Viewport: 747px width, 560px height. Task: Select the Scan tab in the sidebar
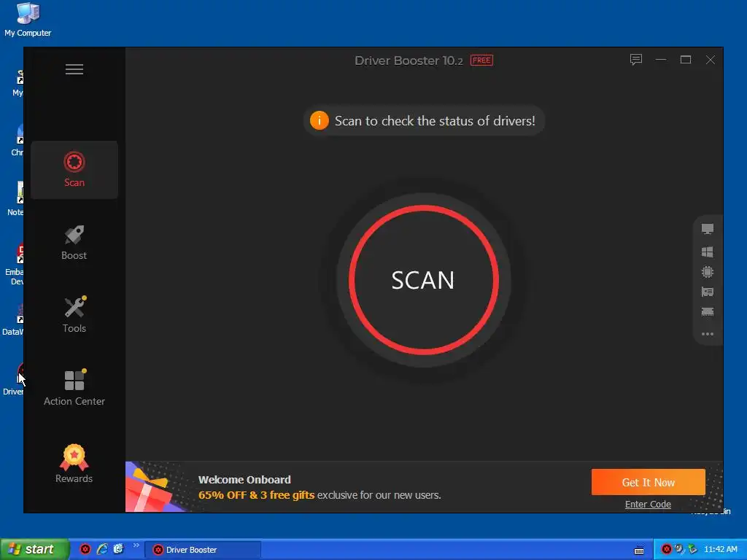[x=74, y=169]
